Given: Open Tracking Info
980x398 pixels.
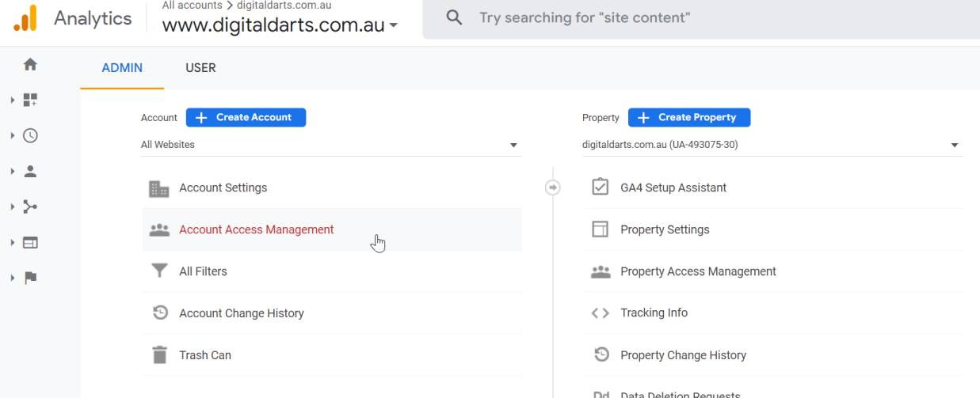Looking at the screenshot, I should 772,313.
